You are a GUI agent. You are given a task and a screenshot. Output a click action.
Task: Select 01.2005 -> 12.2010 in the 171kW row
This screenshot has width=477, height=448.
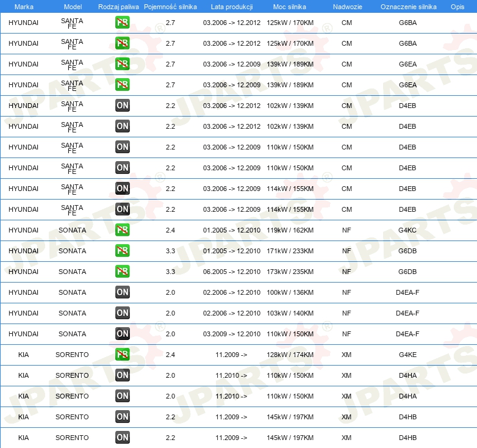coord(232,251)
